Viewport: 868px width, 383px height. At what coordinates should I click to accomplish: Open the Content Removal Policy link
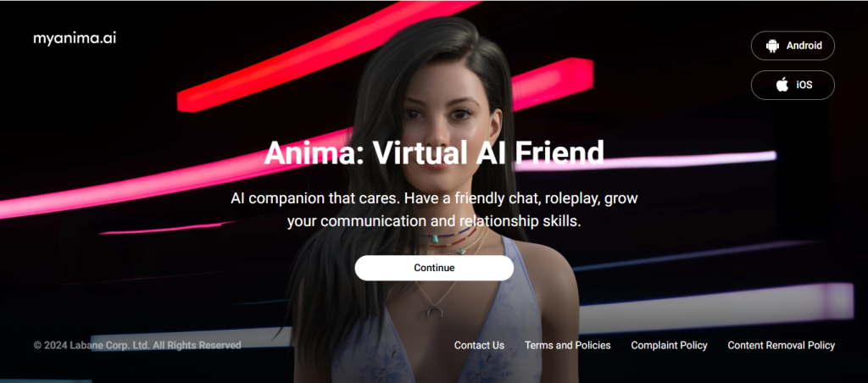tap(781, 346)
